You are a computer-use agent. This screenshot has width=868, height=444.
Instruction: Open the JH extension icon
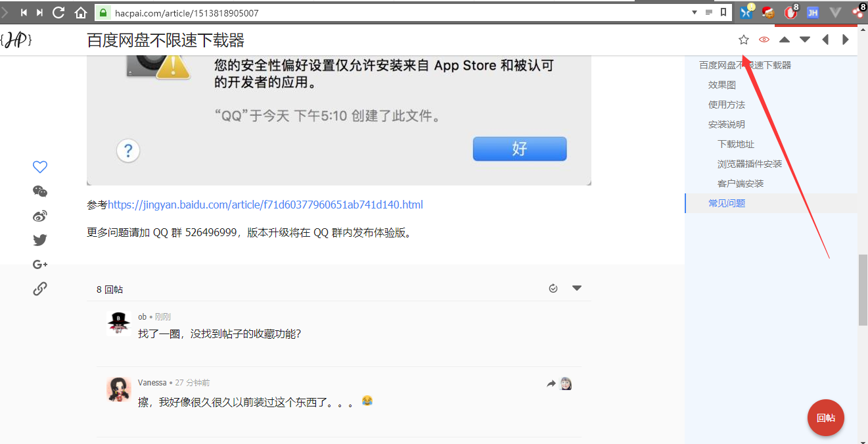(x=813, y=12)
